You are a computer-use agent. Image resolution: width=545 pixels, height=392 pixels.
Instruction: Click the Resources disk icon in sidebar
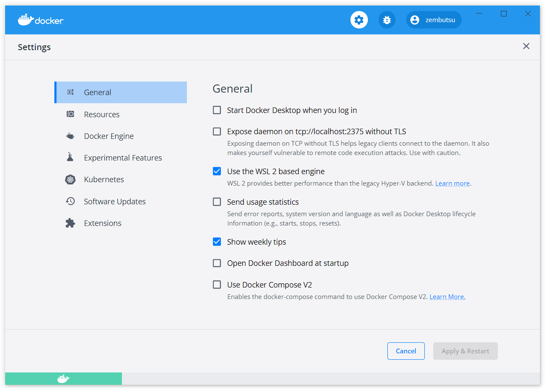tap(71, 114)
